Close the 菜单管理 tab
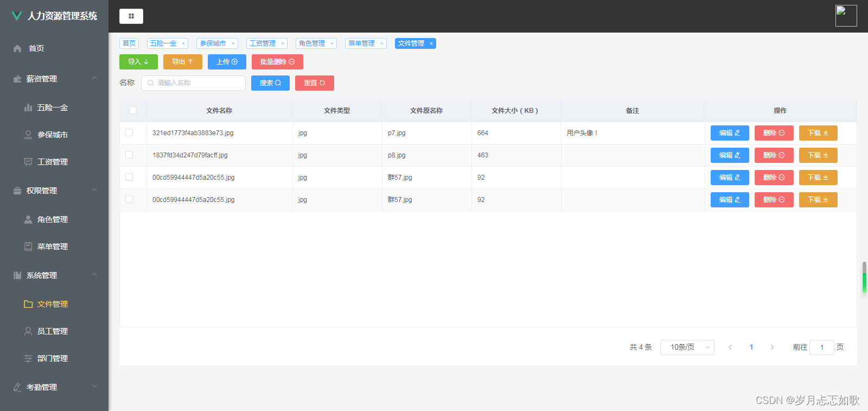 382,43
